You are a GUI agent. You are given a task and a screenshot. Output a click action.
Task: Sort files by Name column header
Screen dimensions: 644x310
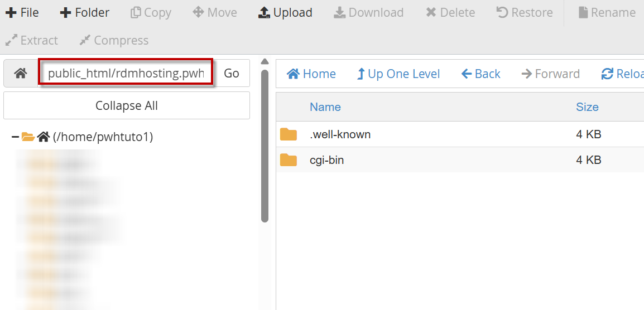[x=325, y=107]
